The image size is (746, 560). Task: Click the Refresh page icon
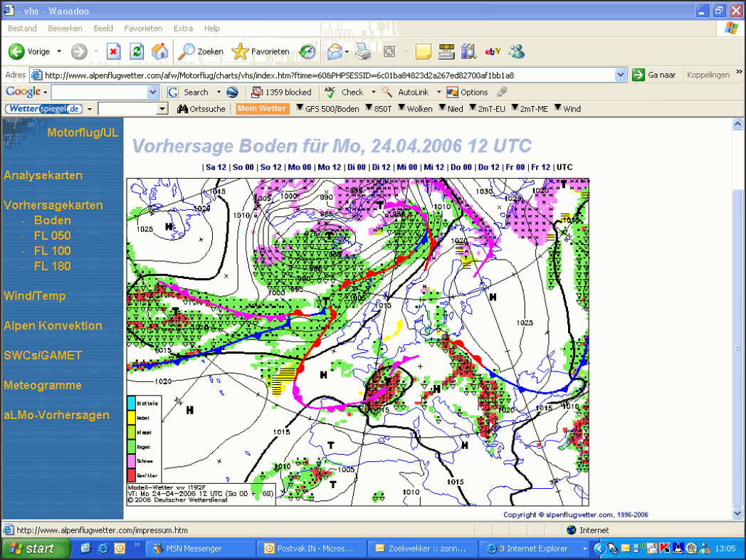point(137,51)
